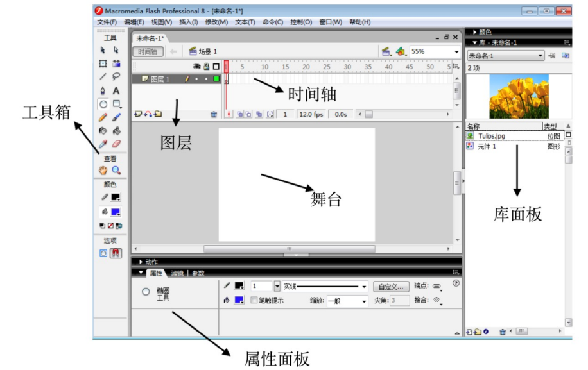Select the Lasso tool
This screenshot has width=588, height=370.
coord(116,76)
